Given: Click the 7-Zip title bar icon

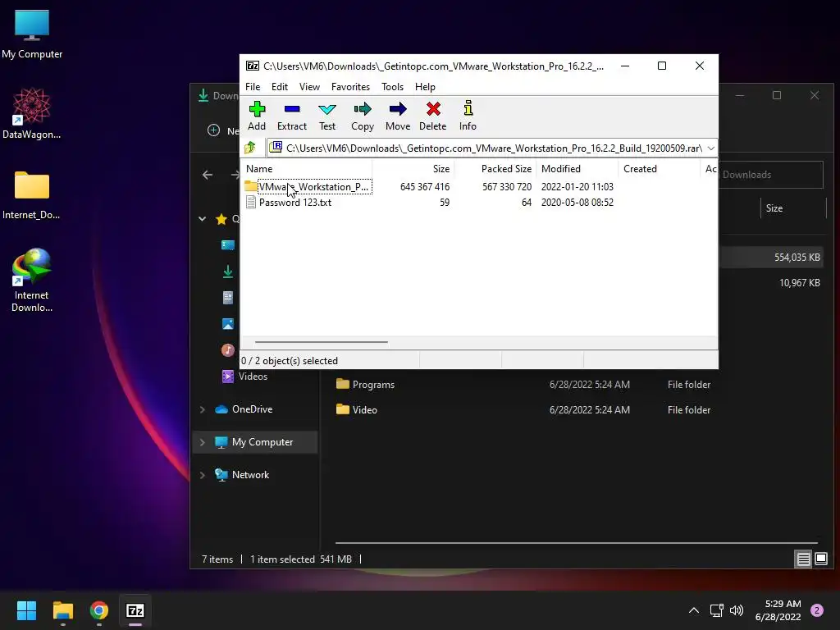Looking at the screenshot, I should click(x=253, y=66).
